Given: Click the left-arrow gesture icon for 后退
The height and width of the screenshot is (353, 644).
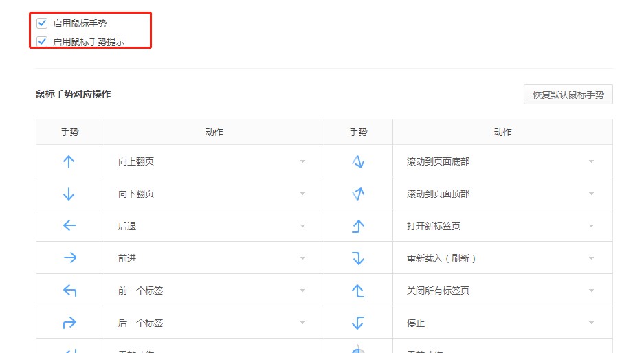Looking at the screenshot, I should coord(69,225).
